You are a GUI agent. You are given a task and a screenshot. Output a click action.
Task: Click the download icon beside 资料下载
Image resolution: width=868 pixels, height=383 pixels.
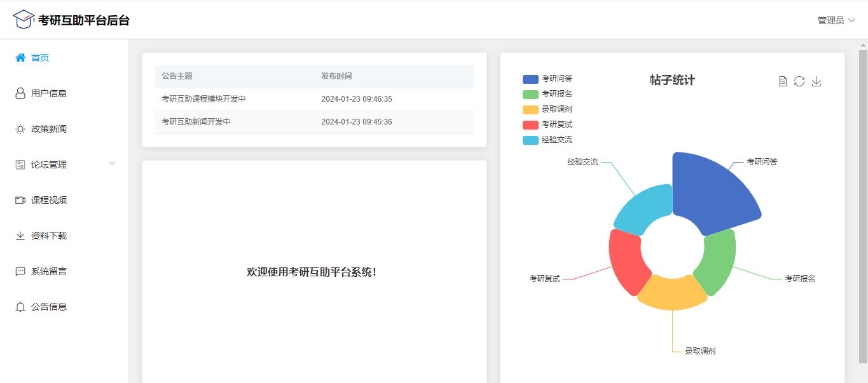click(20, 236)
